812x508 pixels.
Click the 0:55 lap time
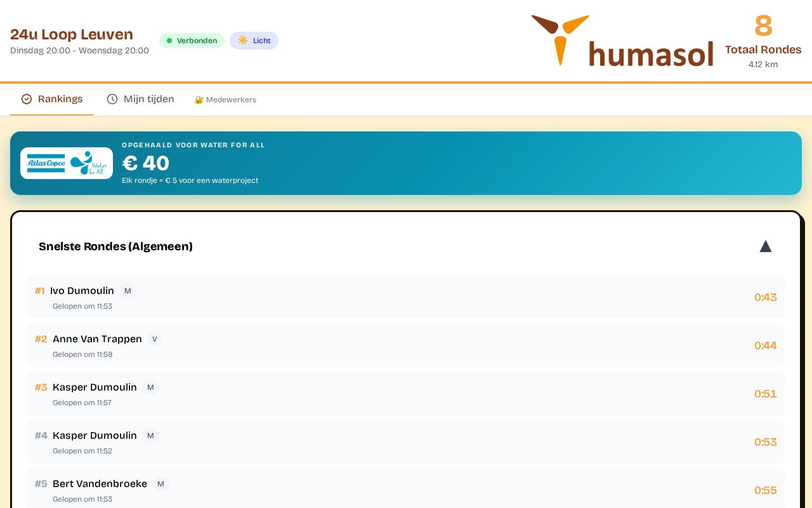click(766, 490)
